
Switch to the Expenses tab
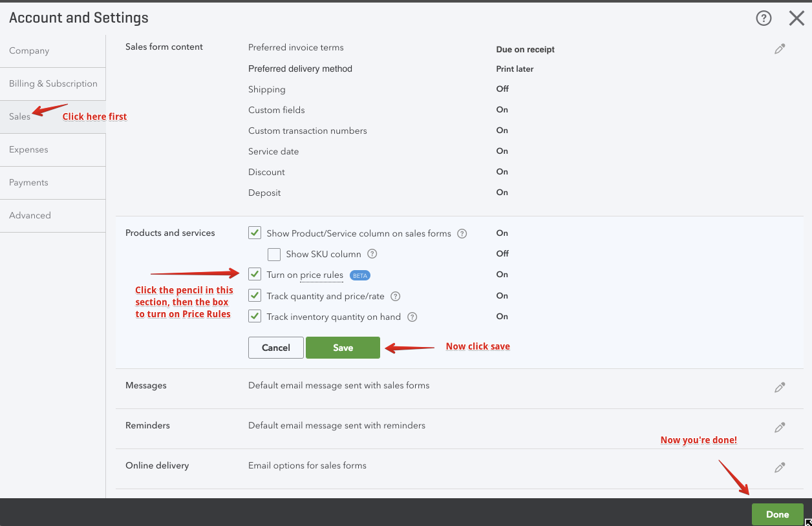28,149
